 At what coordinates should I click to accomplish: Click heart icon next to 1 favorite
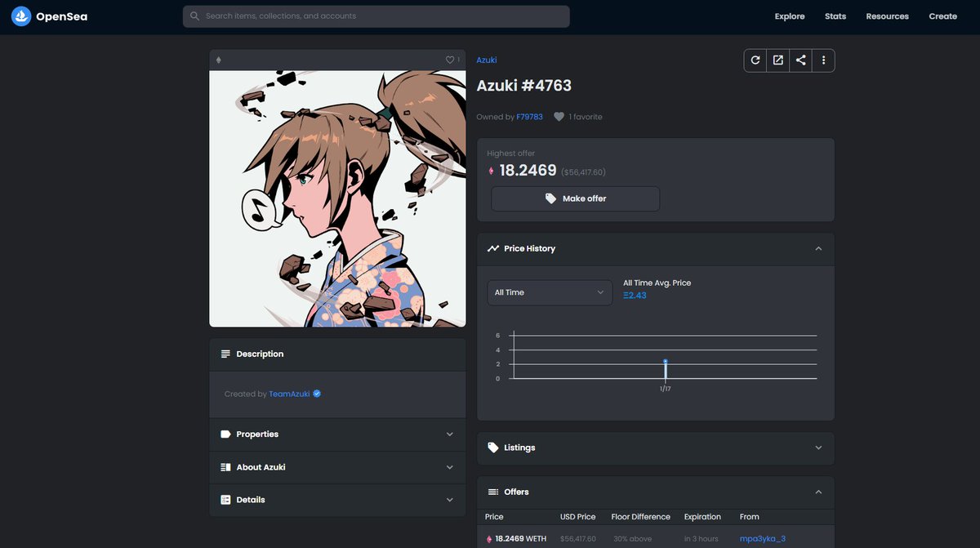(559, 117)
